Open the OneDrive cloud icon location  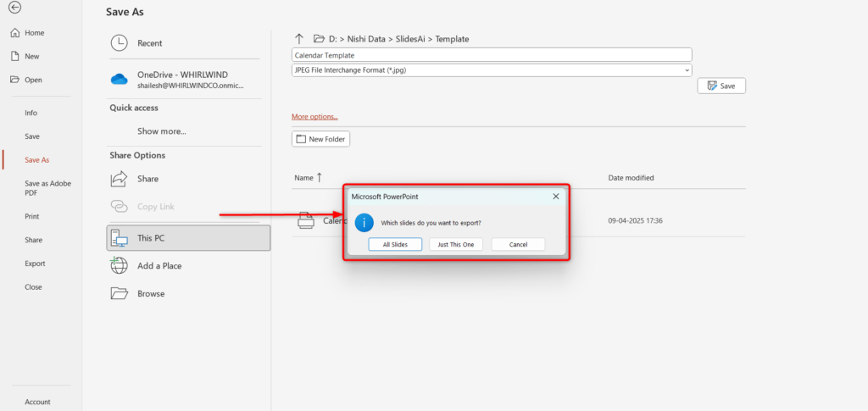pyautogui.click(x=120, y=79)
